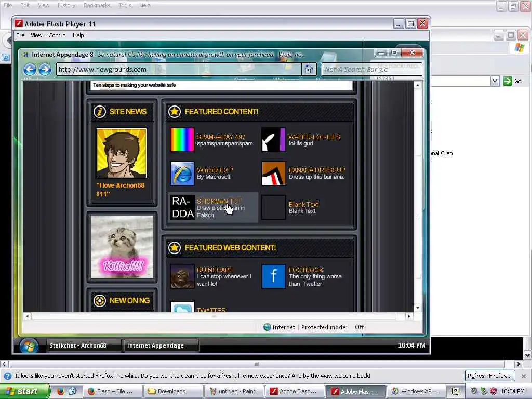Click Internet Appendage taskbar button
This screenshot has width=532, height=399.
[x=161, y=345]
